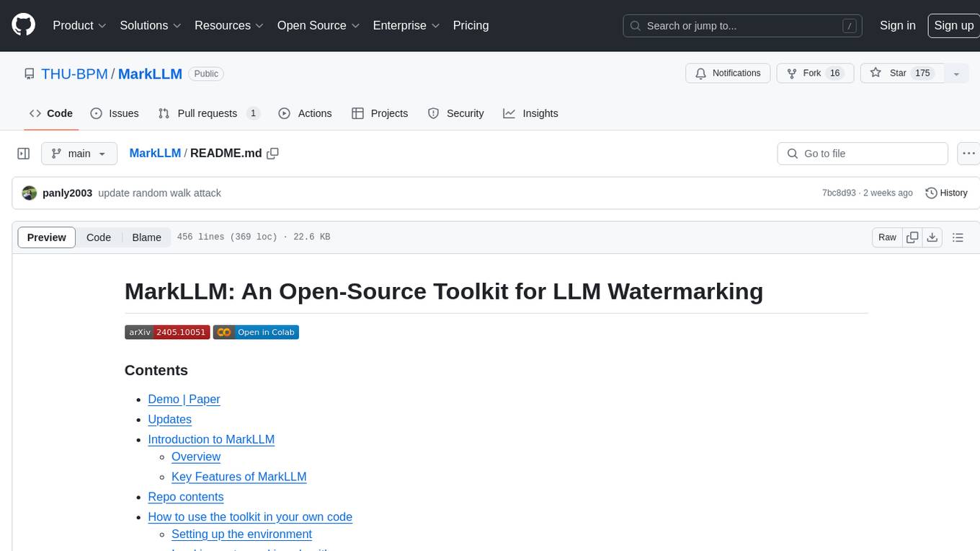Open the Actions tab

tap(305, 113)
